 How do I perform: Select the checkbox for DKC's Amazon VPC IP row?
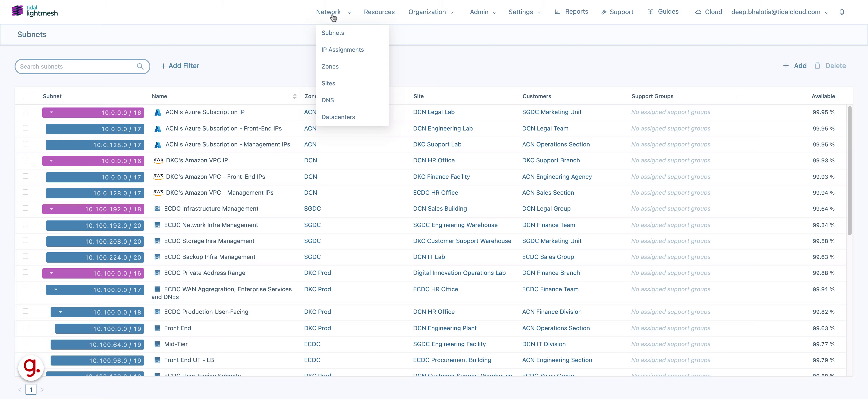[x=26, y=160]
